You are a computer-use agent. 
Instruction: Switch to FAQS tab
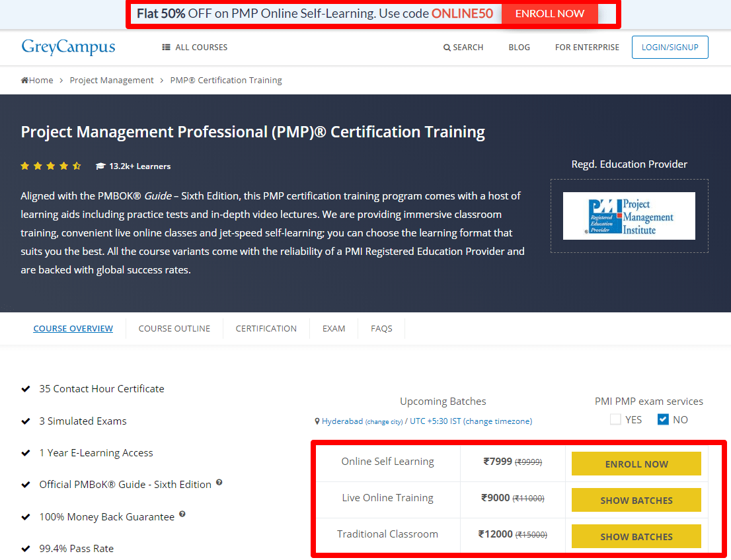[x=381, y=328]
